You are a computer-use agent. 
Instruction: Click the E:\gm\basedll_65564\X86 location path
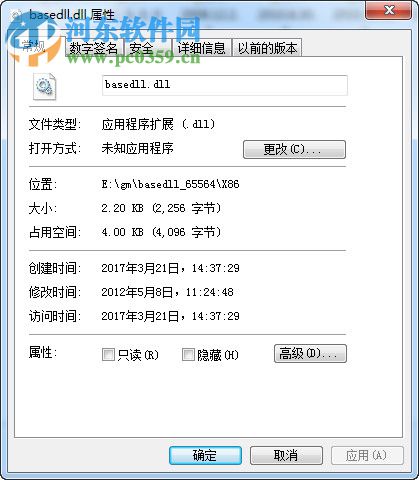pyautogui.click(x=170, y=184)
